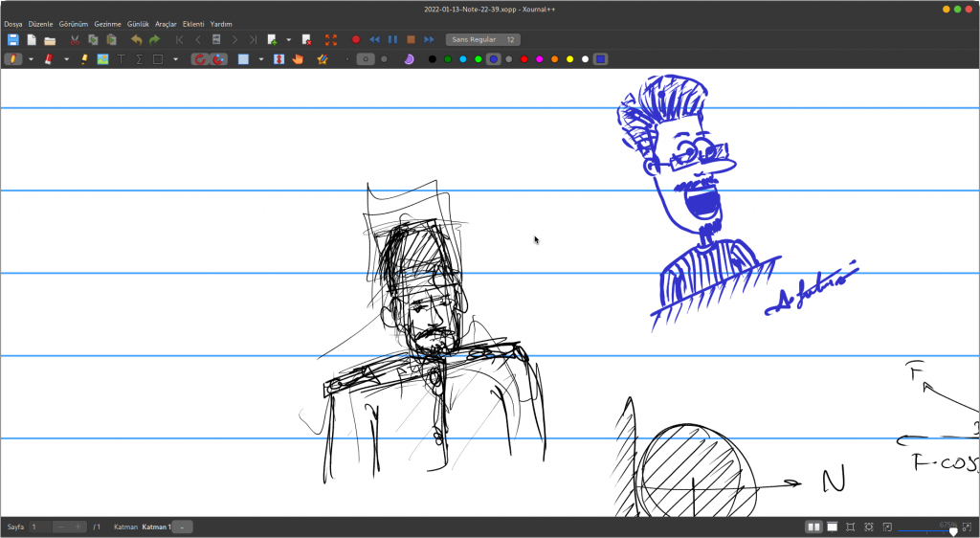Go to first page icon
This screenshot has width=980, height=538.
(x=179, y=40)
